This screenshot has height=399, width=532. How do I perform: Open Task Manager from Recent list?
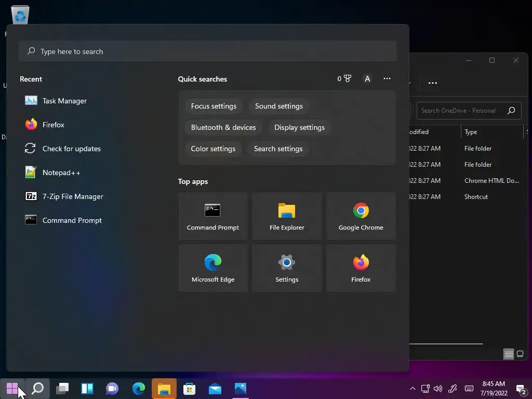pyautogui.click(x=56, y=101)
